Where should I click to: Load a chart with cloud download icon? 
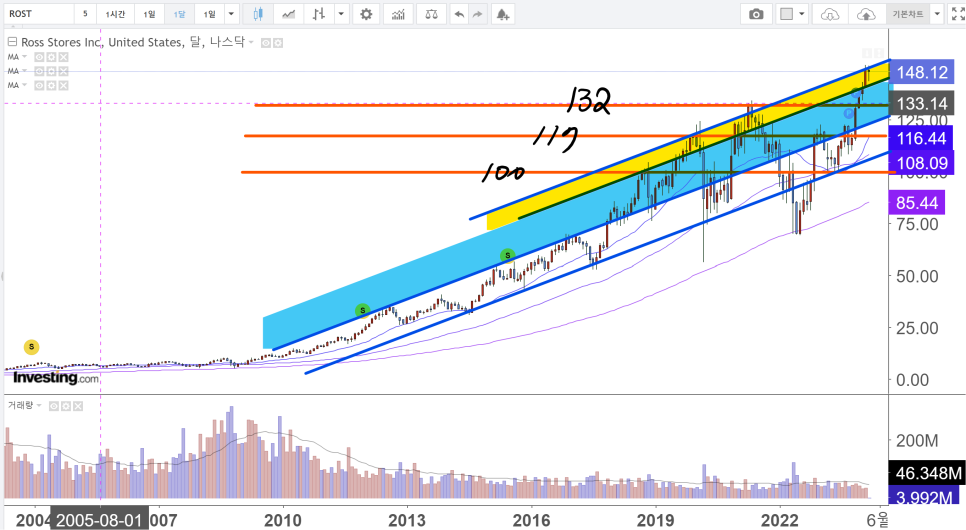tap(830, 14)
